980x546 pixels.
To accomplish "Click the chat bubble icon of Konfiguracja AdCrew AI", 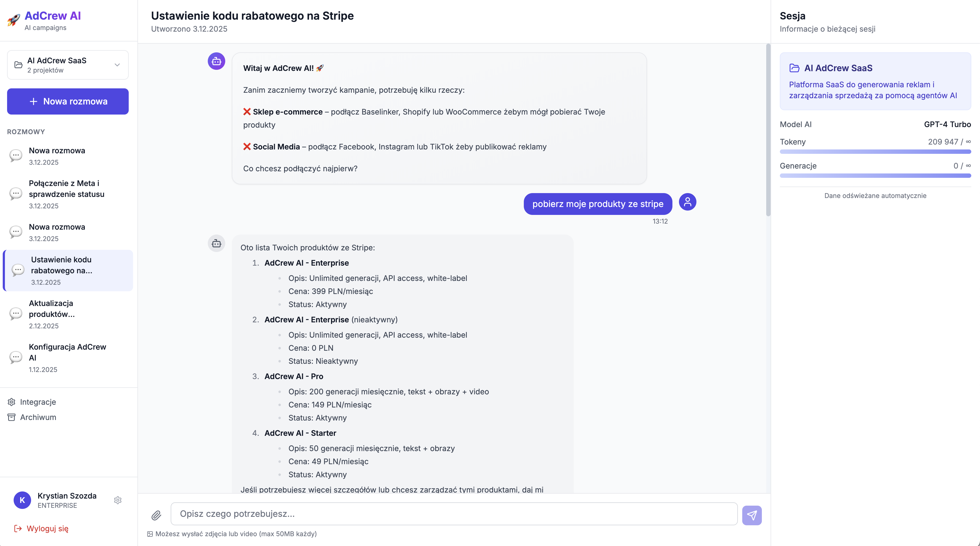I will click(x=16, y=357).
